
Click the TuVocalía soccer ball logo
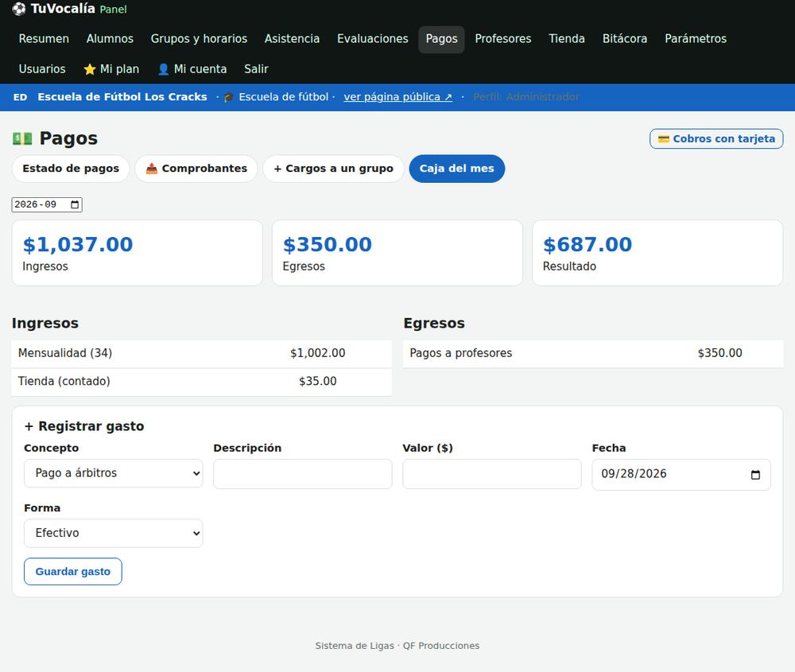(x=19, y=9)
